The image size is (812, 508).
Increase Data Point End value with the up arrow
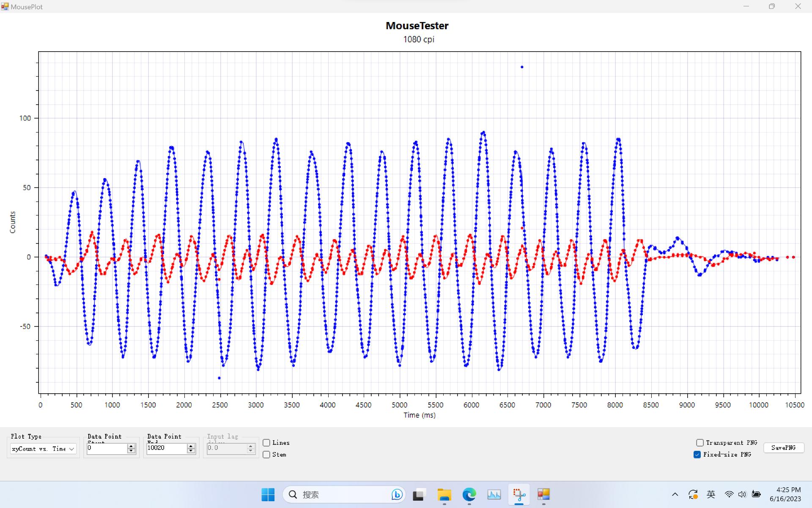pyautogui.click(x=191, y=446)
